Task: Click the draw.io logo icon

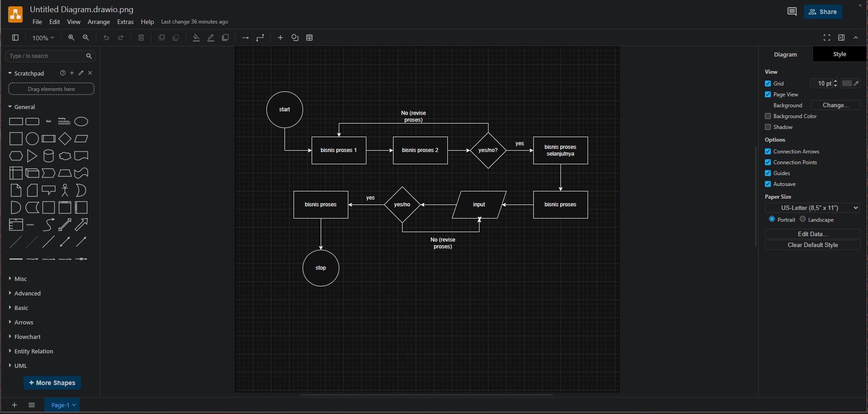Action: click(x=15, y=14)
